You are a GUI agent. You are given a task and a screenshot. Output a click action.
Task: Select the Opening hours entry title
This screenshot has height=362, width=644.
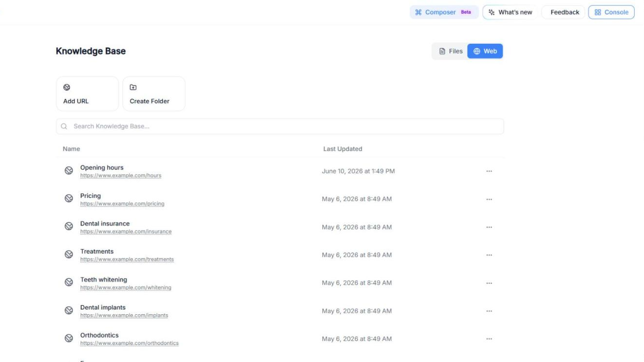[102, 167]
